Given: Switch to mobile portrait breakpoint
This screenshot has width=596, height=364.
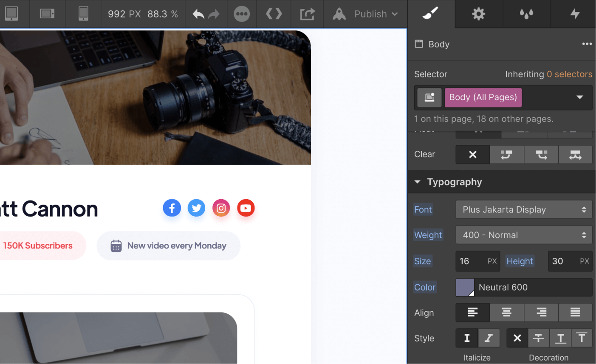Looking at the screenshot, I should pyautogui.click(x=84, y=14).
